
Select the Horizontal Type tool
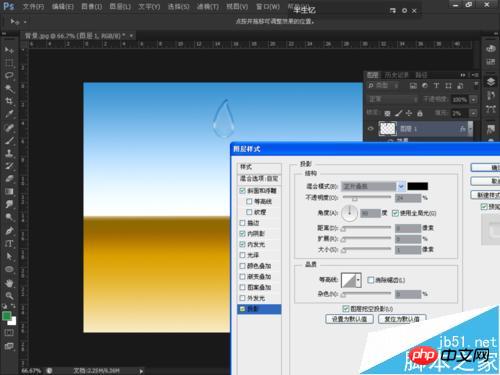9,243
